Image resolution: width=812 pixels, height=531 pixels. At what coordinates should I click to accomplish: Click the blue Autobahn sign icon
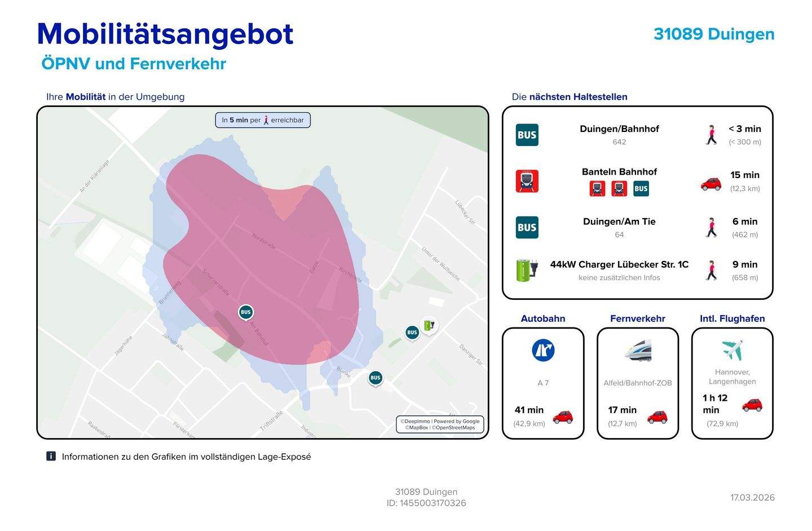coord(543,350)
